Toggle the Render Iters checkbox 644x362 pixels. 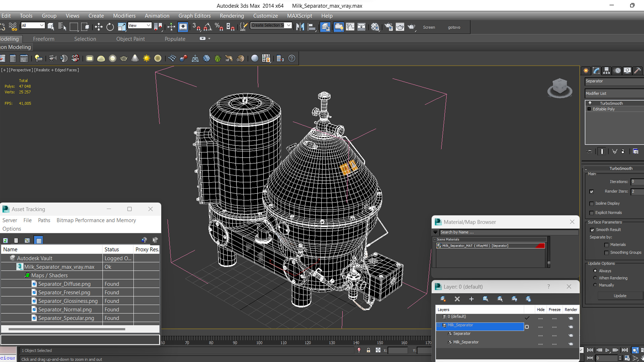click(592, 192)
